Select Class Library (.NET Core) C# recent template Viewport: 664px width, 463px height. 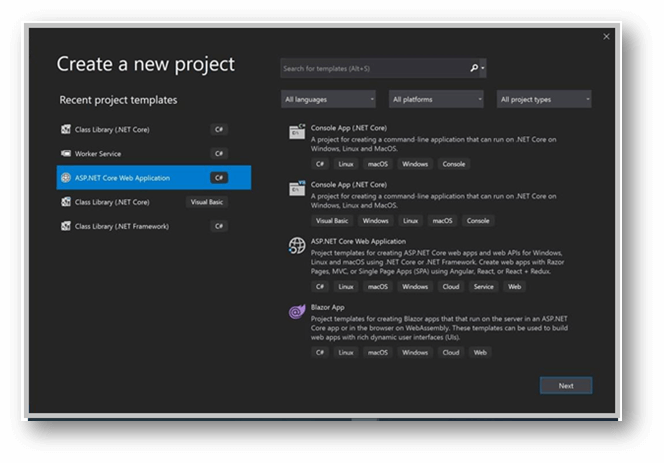tap(154, 129)
